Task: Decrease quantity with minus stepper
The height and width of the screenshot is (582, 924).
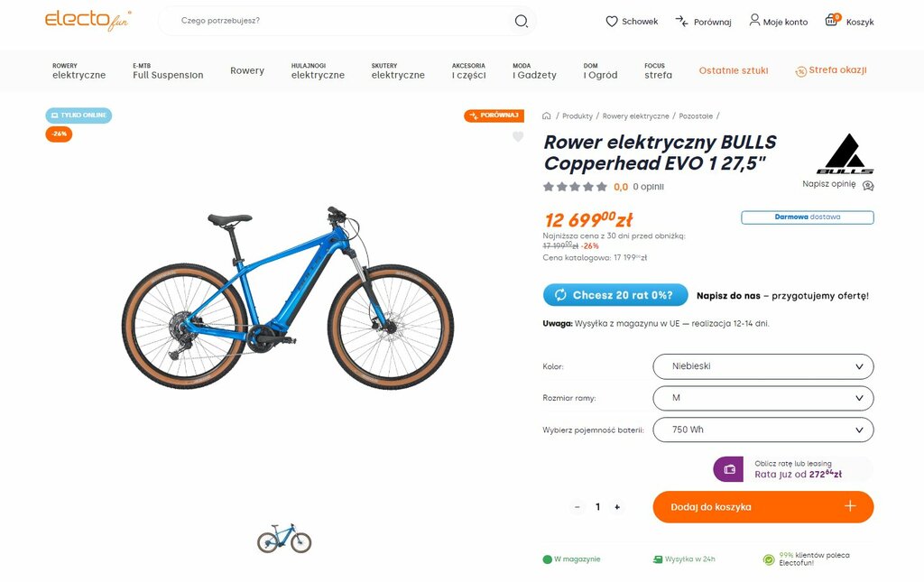Action: click(x=577, y=507)
